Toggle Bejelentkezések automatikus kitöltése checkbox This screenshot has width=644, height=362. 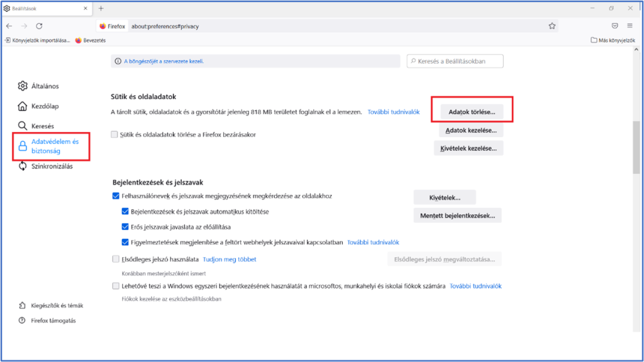pyautogui.click(x=125, y=212)
